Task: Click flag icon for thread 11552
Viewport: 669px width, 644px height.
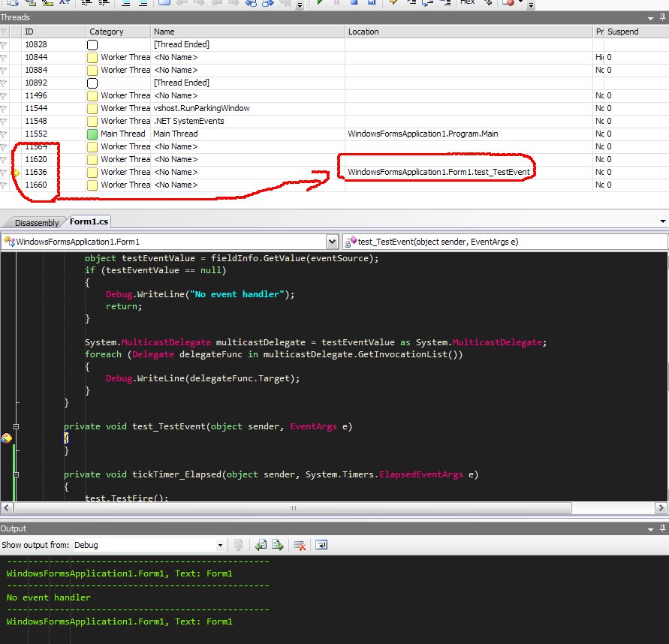Action: click(x=5, y=134)
